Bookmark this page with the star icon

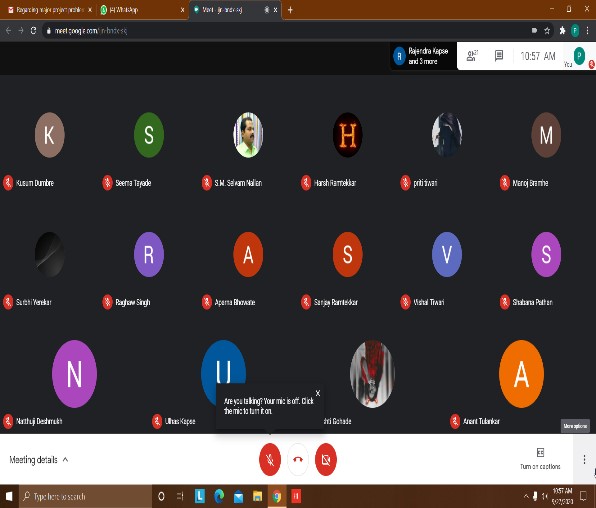pyautogui.click(x=547, y=31)
